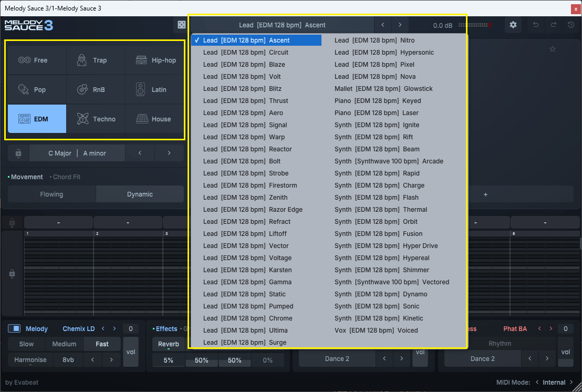Toggle the key lock icon
Viewport: 582px width, 392px height.
coord(18,153)
